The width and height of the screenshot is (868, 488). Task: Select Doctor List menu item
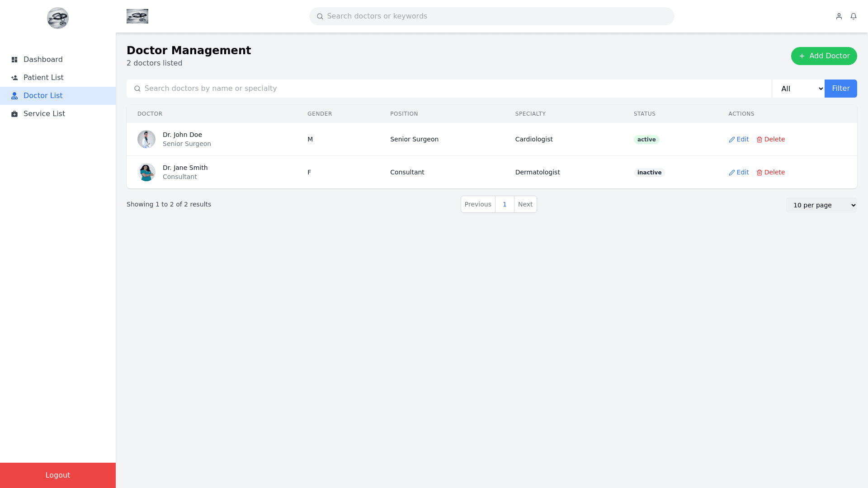point(43,96)
